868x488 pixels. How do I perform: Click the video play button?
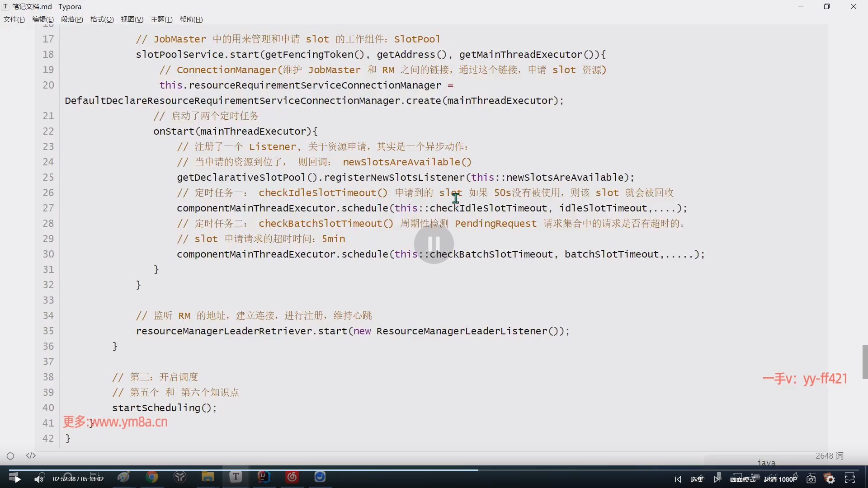click(18, 479)
